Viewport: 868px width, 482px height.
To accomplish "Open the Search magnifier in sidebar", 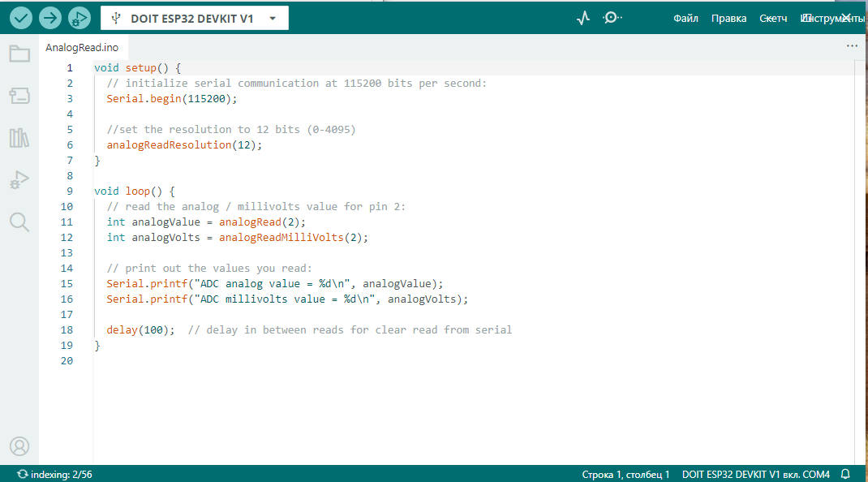I will (x=19, y=222).
